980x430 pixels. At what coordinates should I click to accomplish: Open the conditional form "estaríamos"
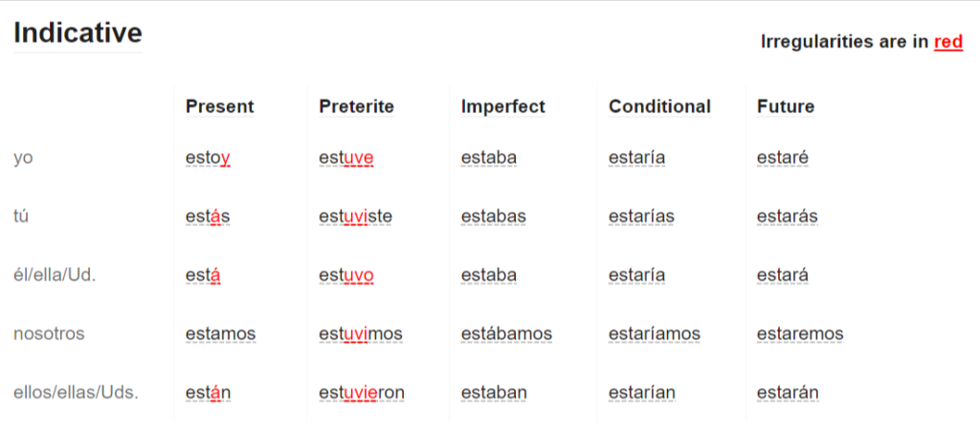pyautogui.click(x=655, y=333)
